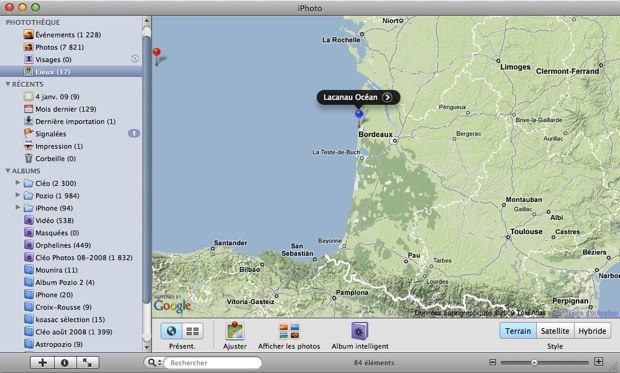Click sidebar scrollbar up arrow
This screenshot has width=620, height=373.
point(147,20)
